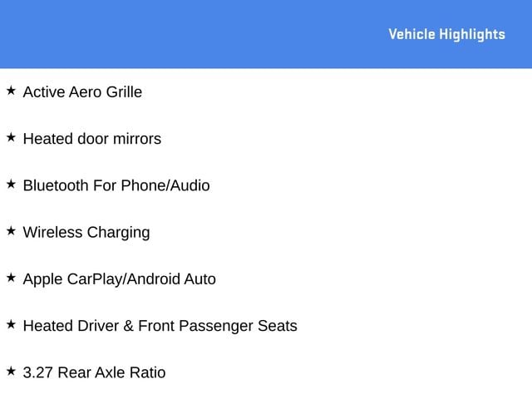
Task: Click the star beside Active Aero Grille
Action: tap(11, 90)
